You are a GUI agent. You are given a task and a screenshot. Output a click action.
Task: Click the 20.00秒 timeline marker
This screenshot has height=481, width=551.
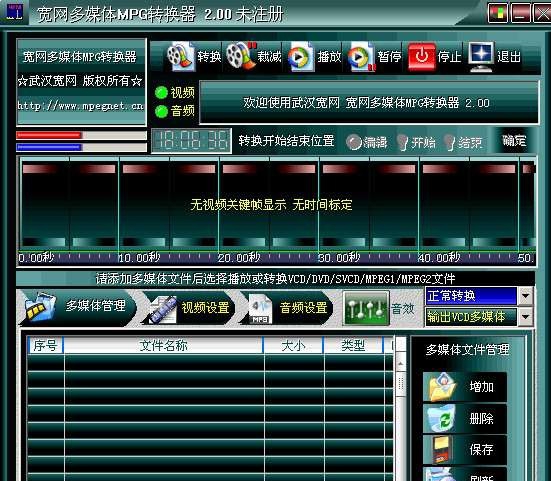239,258
